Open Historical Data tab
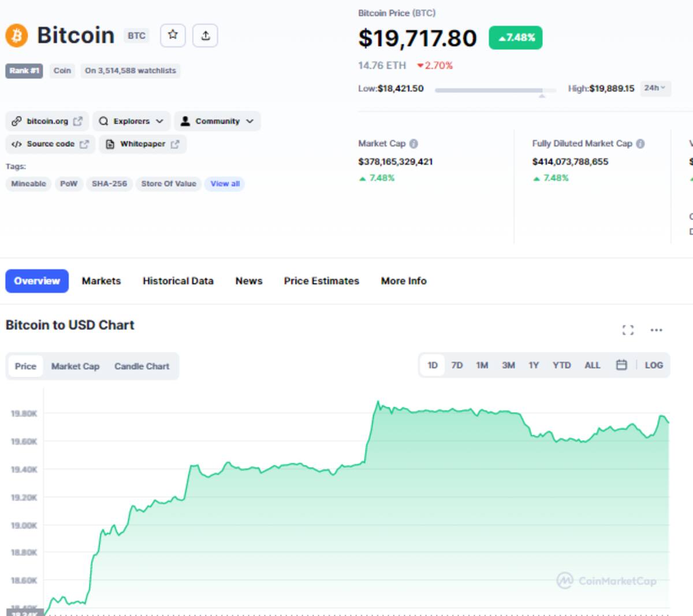This screenshot has height=616, width=693. (178, 281)
